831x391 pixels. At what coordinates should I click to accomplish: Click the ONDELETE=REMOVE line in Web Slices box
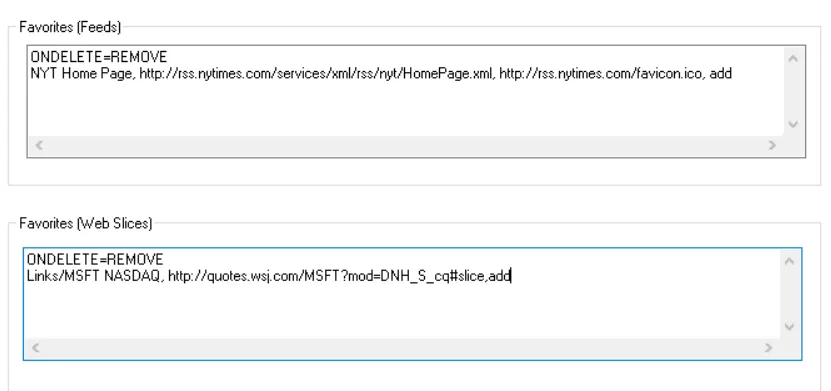tap(95, 260)
